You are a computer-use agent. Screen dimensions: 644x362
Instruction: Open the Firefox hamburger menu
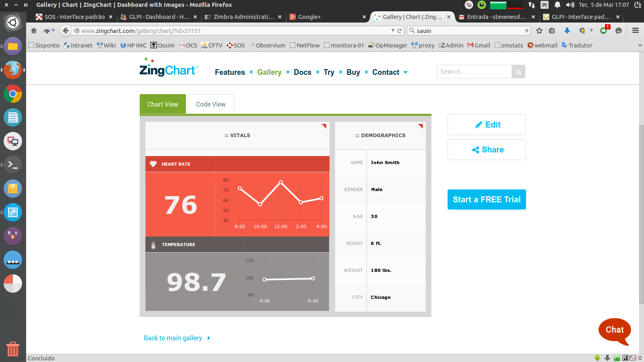click(636, 31)
